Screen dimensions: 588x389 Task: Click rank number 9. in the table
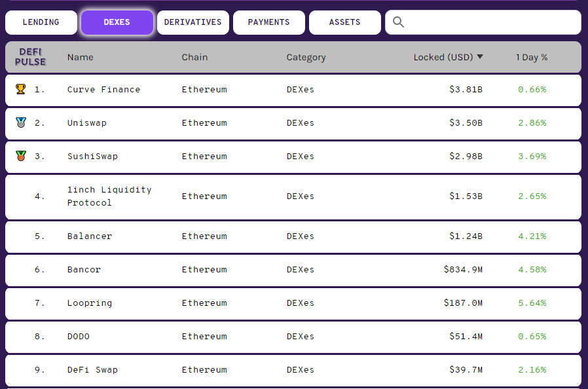39,370
